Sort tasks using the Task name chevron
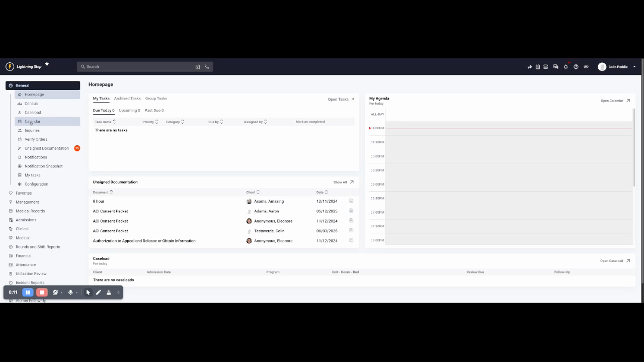Viewport: 644px width, 362px height. [115, 122]
